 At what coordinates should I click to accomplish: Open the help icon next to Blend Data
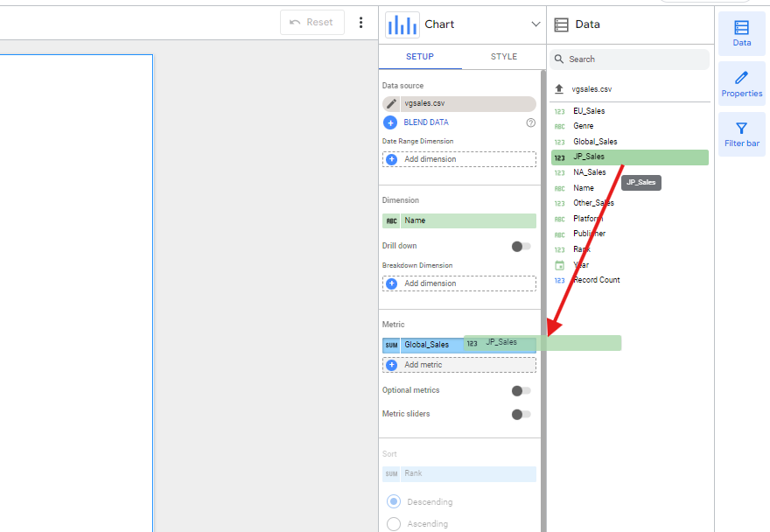coord(530,122)
